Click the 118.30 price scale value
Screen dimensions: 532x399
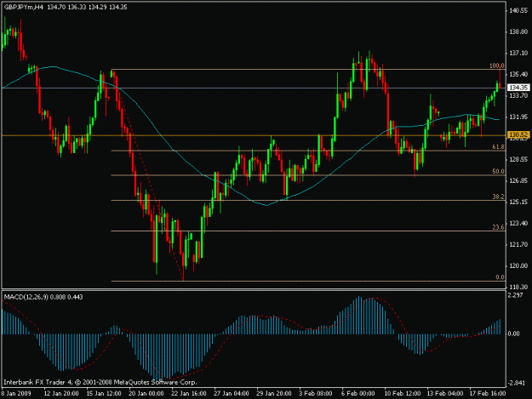click(x=518, y=287)
